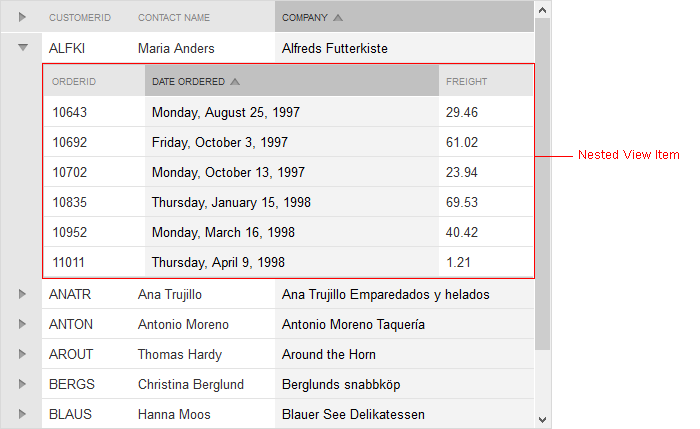This screenshot has height=429, width=700.
Task: Click the scrollbar down arrow
Action: point(542,420)
